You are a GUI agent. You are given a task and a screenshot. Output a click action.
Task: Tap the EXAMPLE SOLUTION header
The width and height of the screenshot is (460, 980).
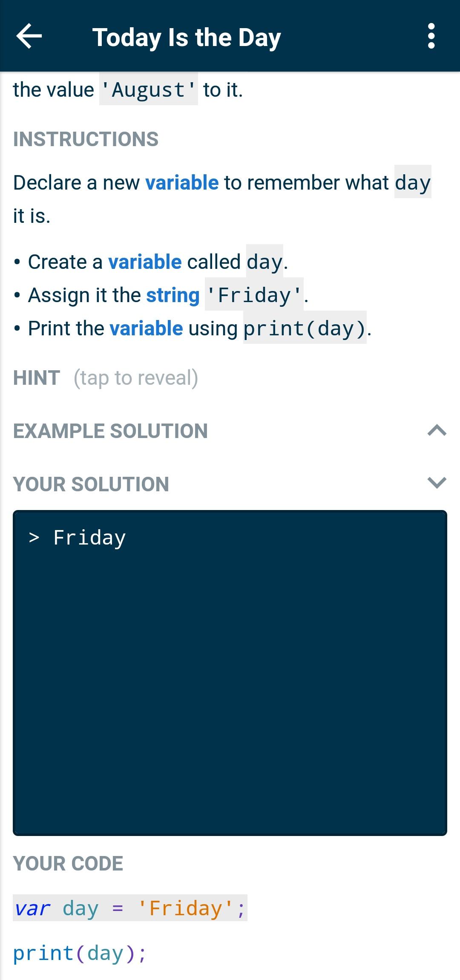[x=110, y=431]
